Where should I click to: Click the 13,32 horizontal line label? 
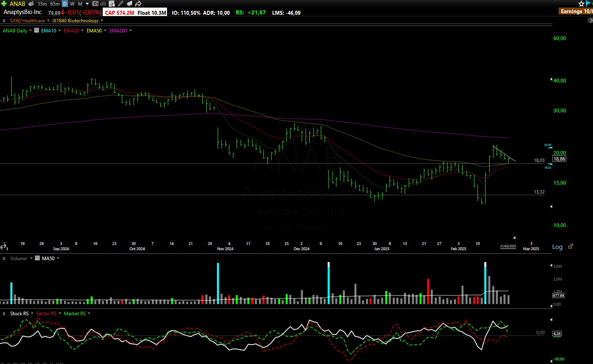(539, 192)
